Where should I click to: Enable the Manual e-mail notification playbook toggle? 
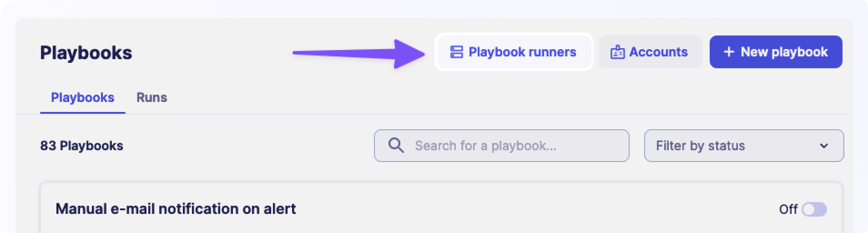pyautogui.click(x=814, y=209)
